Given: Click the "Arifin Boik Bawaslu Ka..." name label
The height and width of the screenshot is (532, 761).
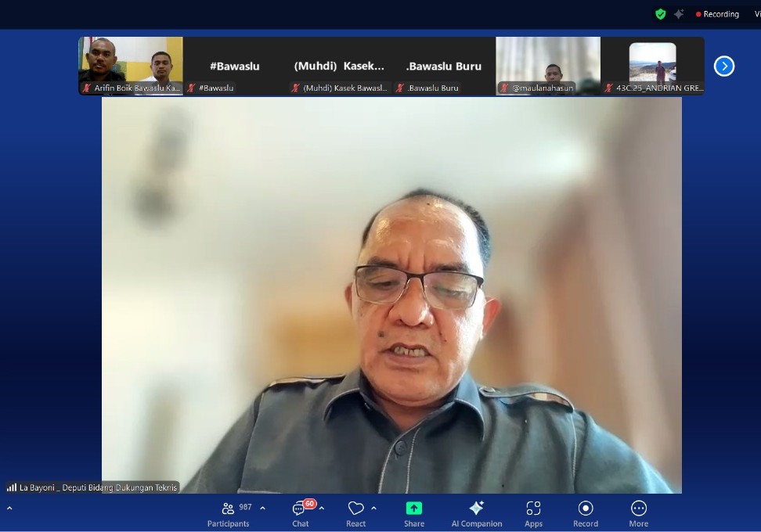Looking at the screenshot, I should [137, 88].
